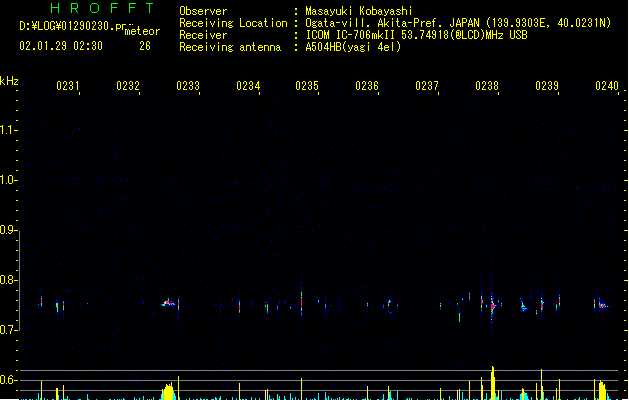Select time marker 0235
The width and height of the screenshot is (629, 400).
pos(307,86)
